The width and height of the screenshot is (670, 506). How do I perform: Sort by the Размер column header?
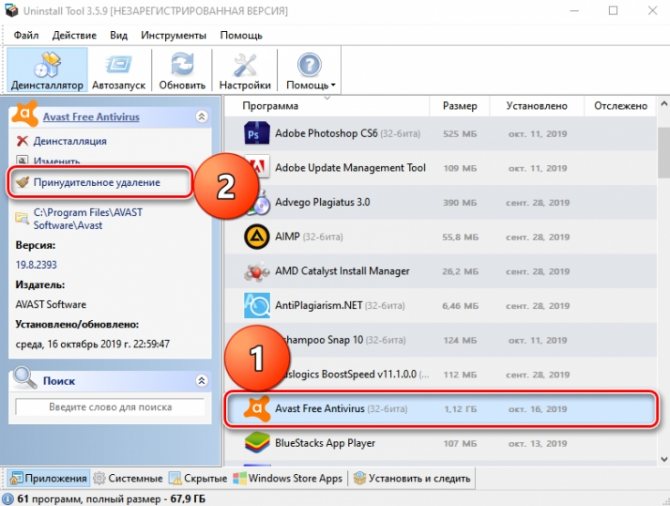point(460,106)
